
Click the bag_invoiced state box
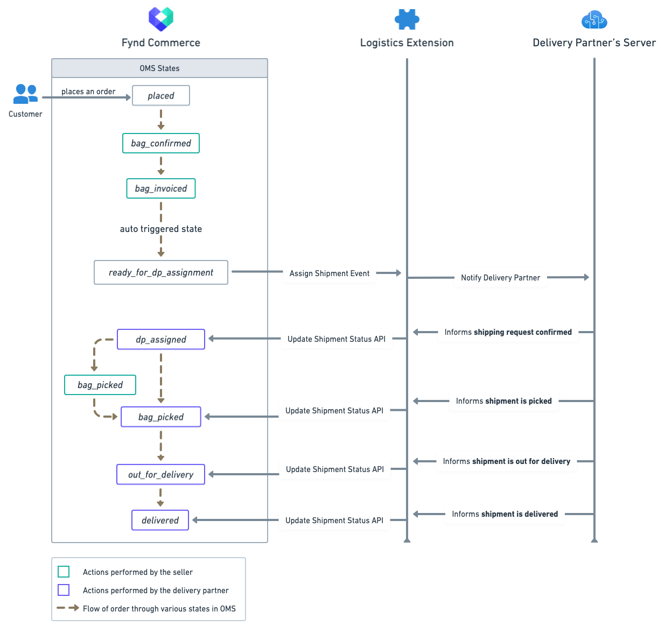[x=161, y=188]
